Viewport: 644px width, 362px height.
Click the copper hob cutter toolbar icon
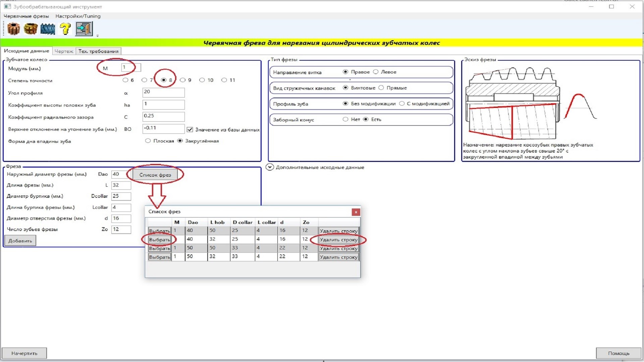(13, 29)
